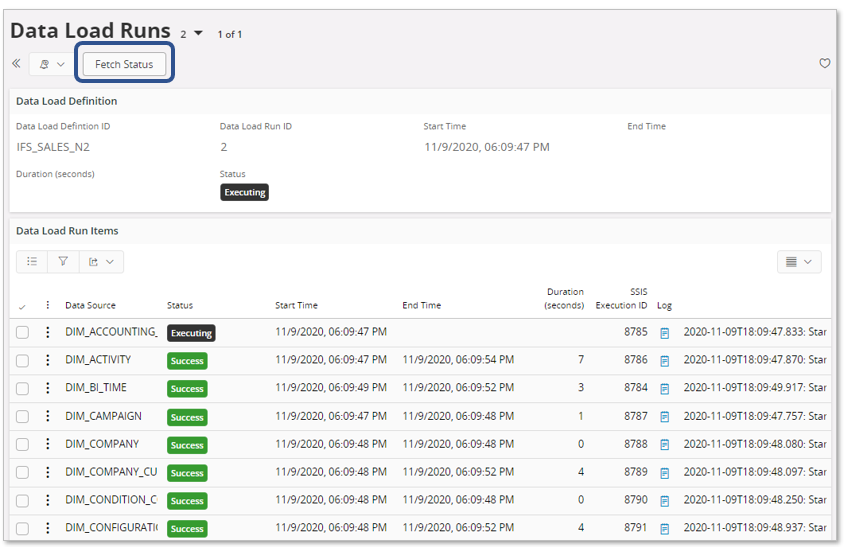The width and height of the screenshot is (844, 547).
Task: Expand record selector dropdown next to title
Action: 198,34
